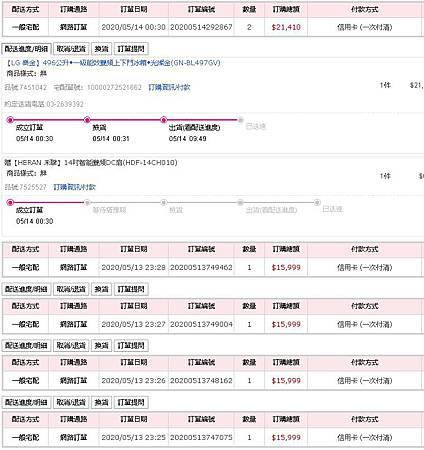Click 換貨 below order 20200513749004
The height and width of the screenshot is (450, 424).
click(101, 345)
